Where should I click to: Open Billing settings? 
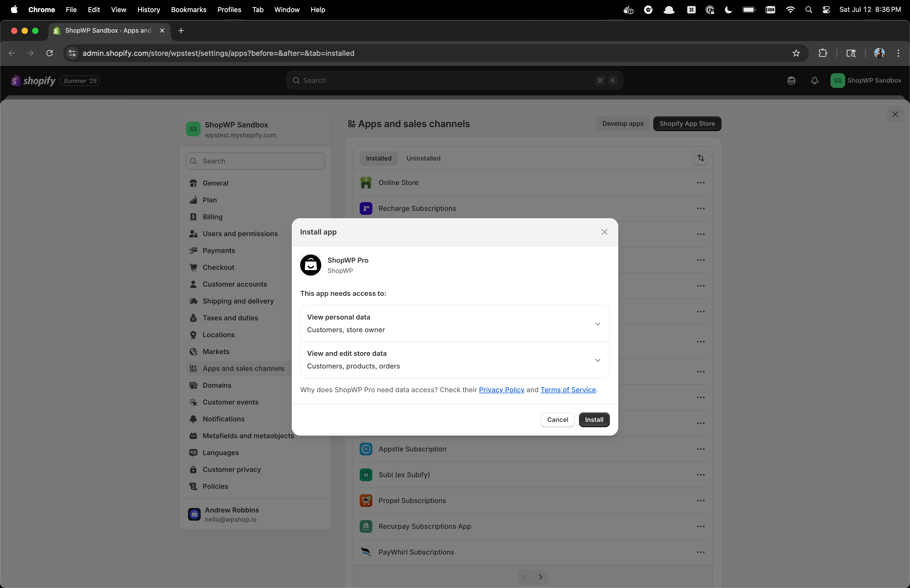tap(255, 217)
